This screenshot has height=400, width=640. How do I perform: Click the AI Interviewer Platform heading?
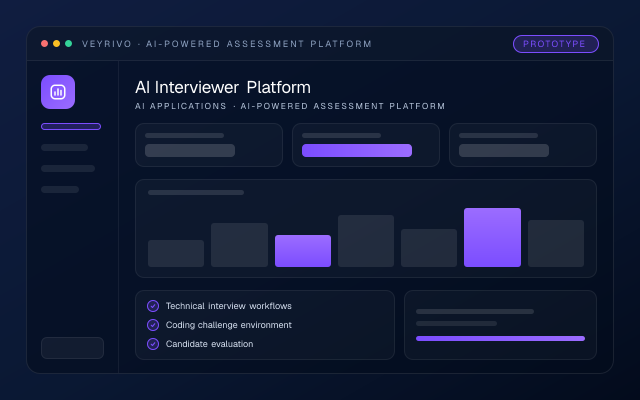pos(223,87)
